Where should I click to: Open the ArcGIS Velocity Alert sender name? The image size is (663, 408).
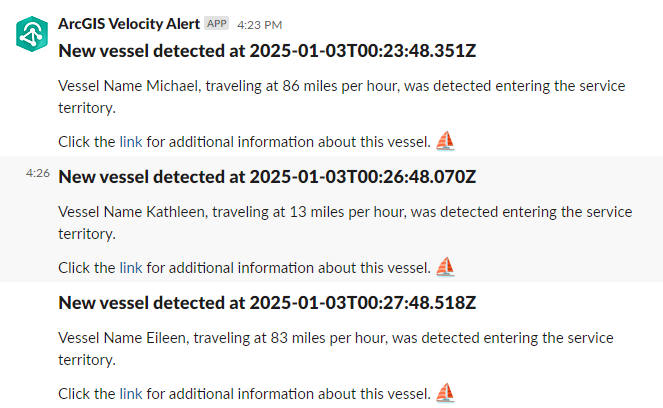(129, 23)
